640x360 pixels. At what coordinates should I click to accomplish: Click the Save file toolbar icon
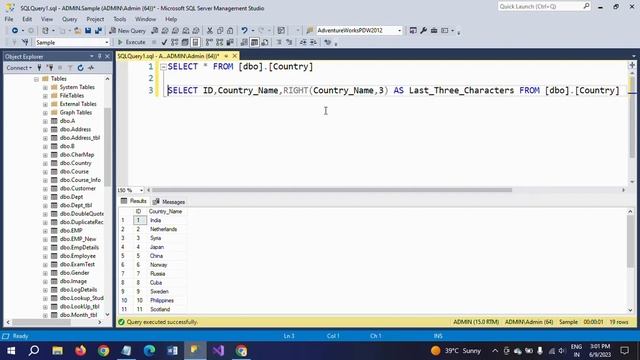click(x=88, y=31)
